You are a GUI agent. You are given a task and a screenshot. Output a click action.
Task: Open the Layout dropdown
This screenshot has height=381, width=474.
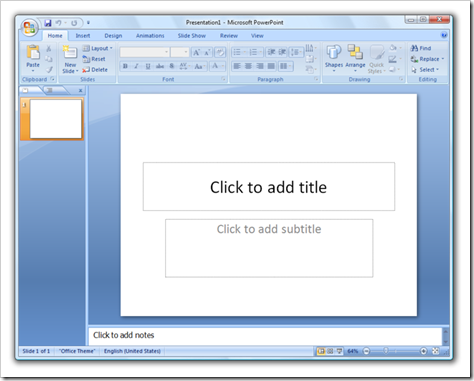(97, 48)
